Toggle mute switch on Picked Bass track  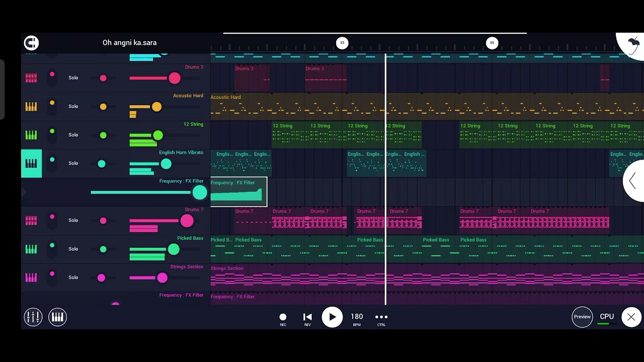tap(52, 248)
